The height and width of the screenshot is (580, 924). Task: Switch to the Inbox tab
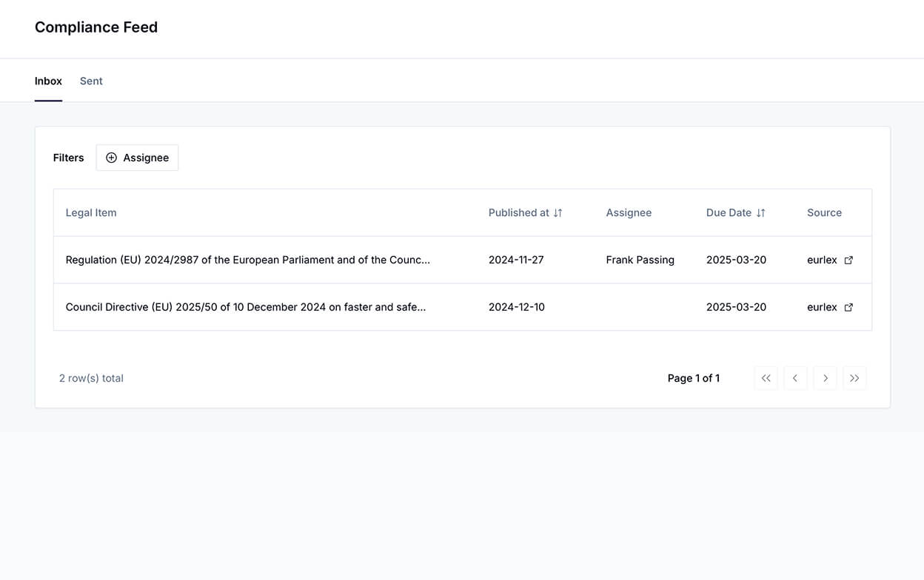click(x=48, y=81)
